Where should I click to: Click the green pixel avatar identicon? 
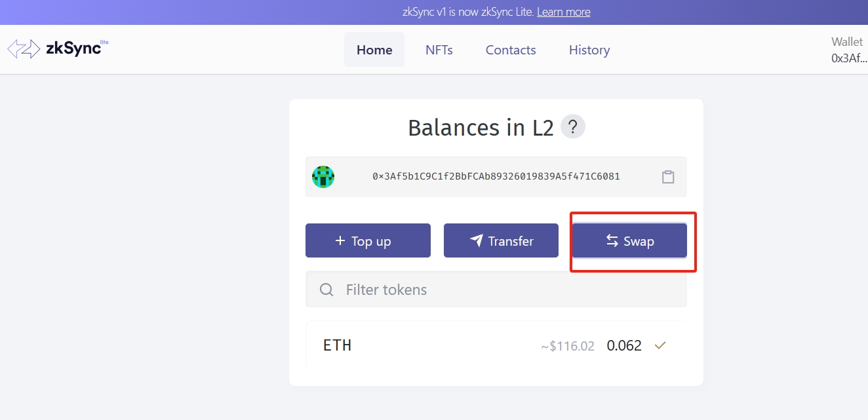point(323,177)
